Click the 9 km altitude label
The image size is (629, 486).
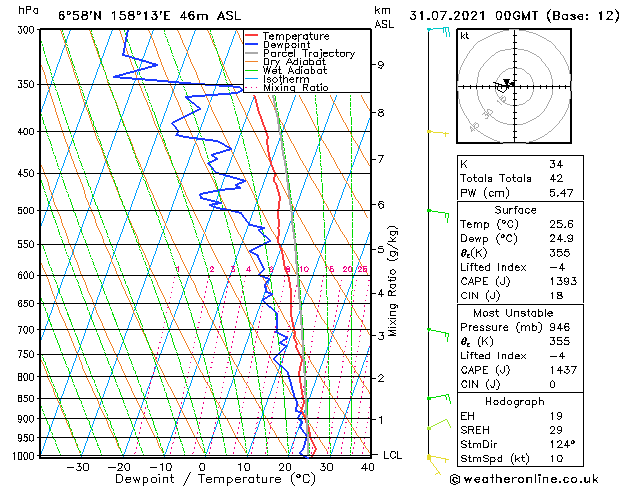pos(381,65)
